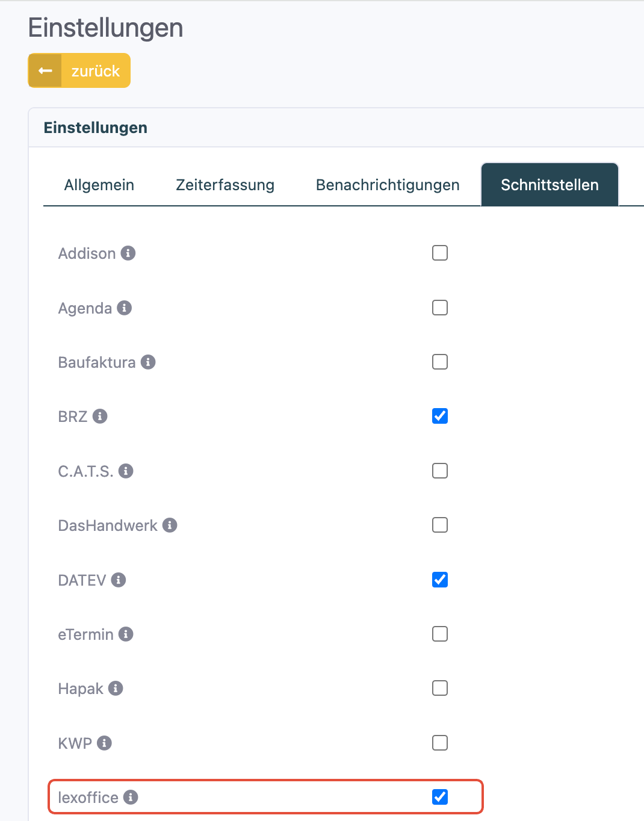
Task: Show info for BRZ interface
Action: tap(100, 416)
